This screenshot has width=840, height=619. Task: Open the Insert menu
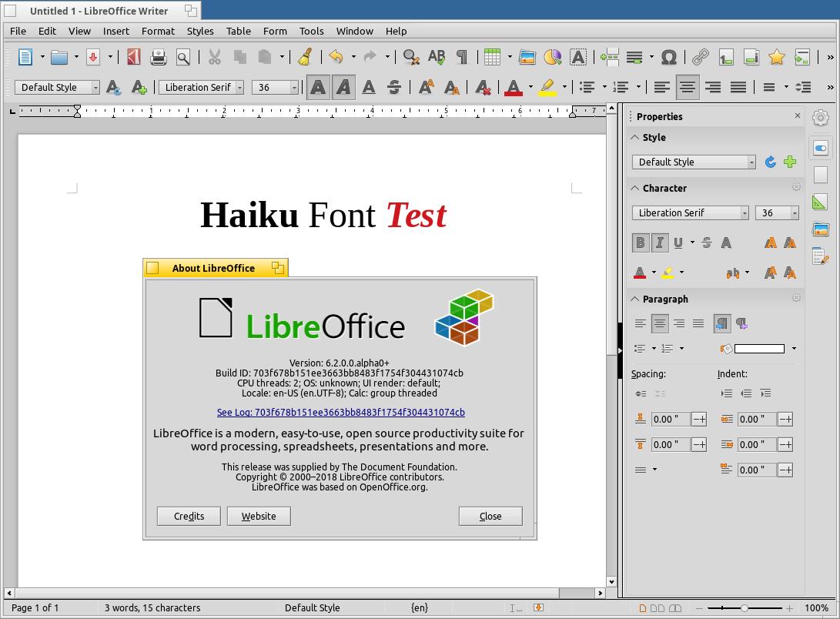[x=116, y=31]
